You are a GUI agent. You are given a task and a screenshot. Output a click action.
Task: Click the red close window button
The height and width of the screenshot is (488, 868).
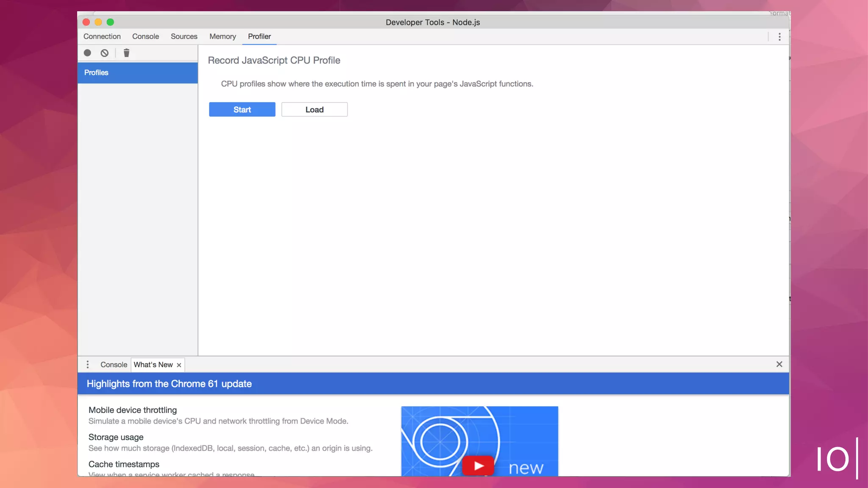[86, 22]
